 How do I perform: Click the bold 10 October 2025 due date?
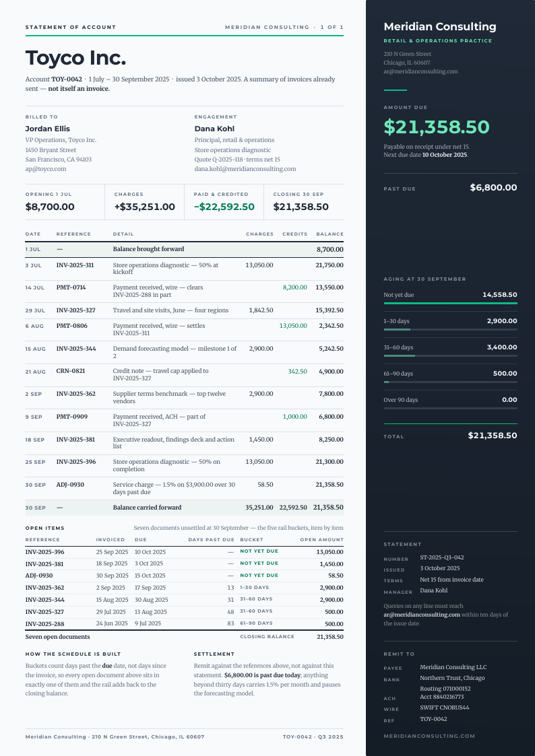[x=445, y=156]
